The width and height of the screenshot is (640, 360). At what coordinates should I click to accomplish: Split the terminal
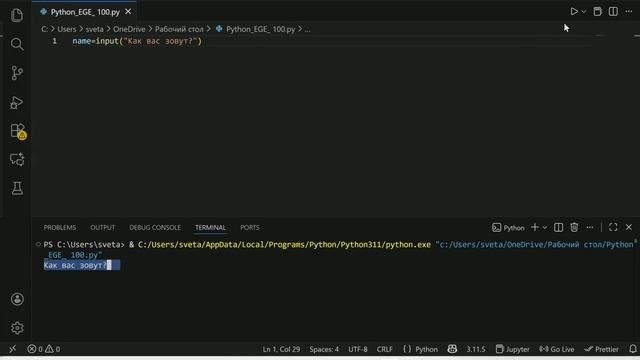pos(558,227)
